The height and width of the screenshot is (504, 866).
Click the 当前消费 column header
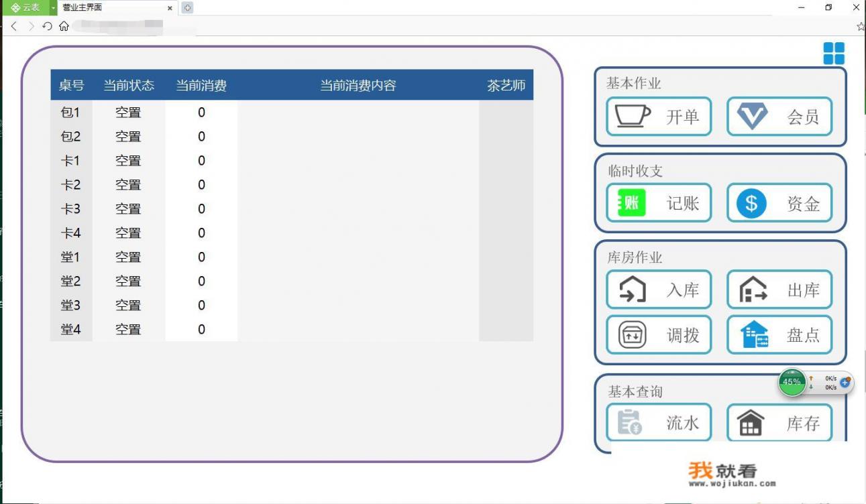[x=201, y=85]
